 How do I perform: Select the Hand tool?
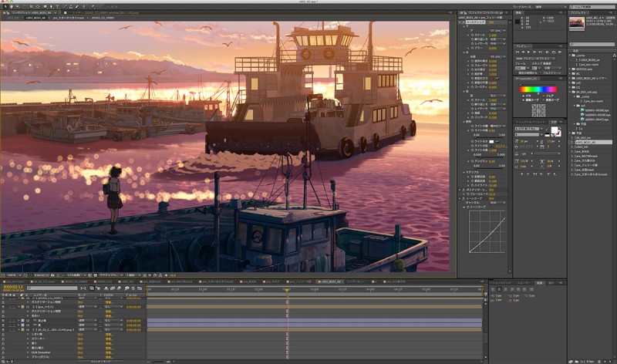click(12, 7)
